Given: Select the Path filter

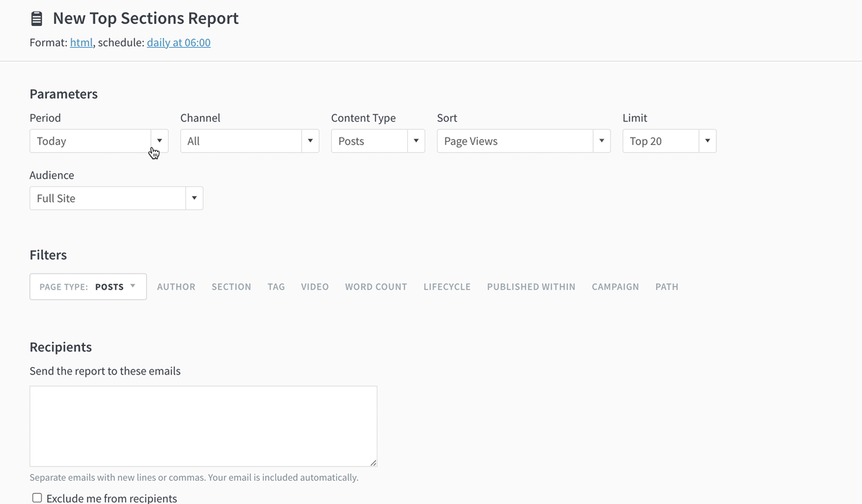Looking at the screenshot, I should pyautogui.click(x=667, y=287).
